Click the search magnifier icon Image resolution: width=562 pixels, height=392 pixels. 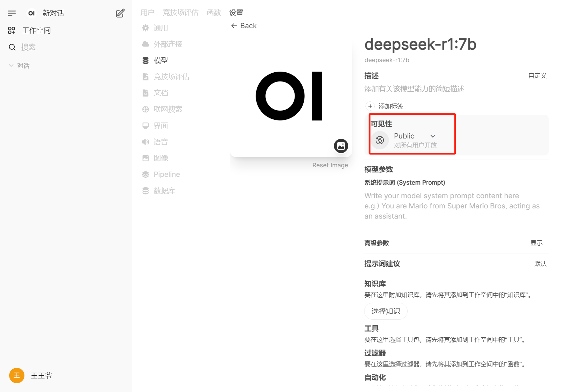click(x=12, y=47)
